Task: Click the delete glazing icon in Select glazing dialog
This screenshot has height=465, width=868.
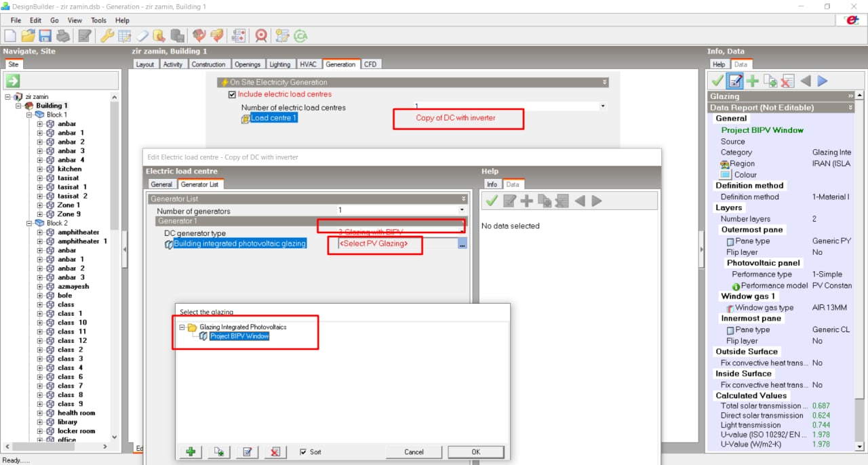Action: pyautogui.click(x=275, y=451)
